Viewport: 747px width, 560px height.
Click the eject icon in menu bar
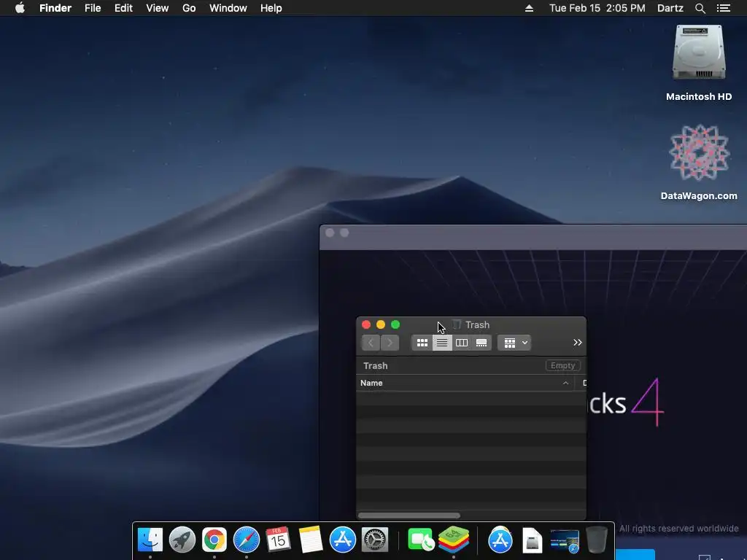(x=529, y=8)
